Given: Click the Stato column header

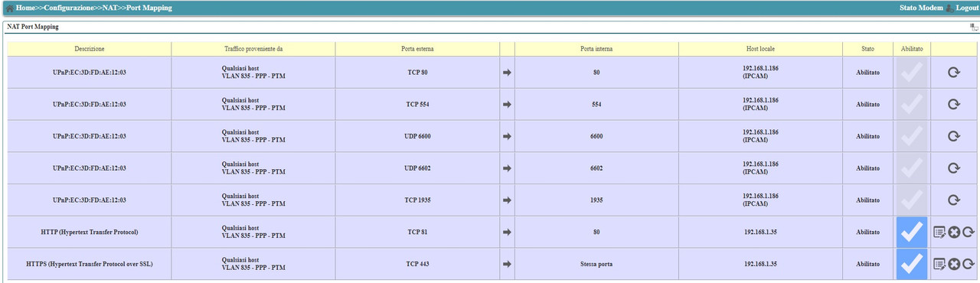Looking at the screenshot, I should pyautogui.click(x=867, y=49).
